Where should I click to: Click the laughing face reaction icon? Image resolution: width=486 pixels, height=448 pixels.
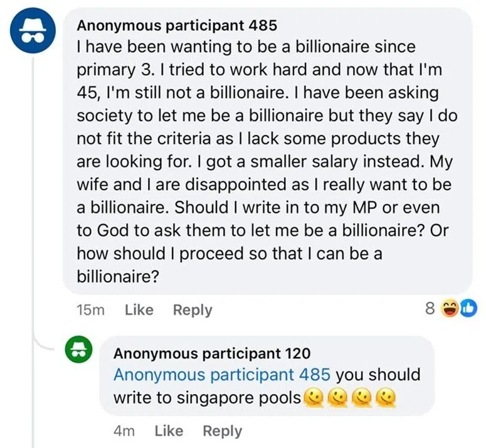point(448,309)
